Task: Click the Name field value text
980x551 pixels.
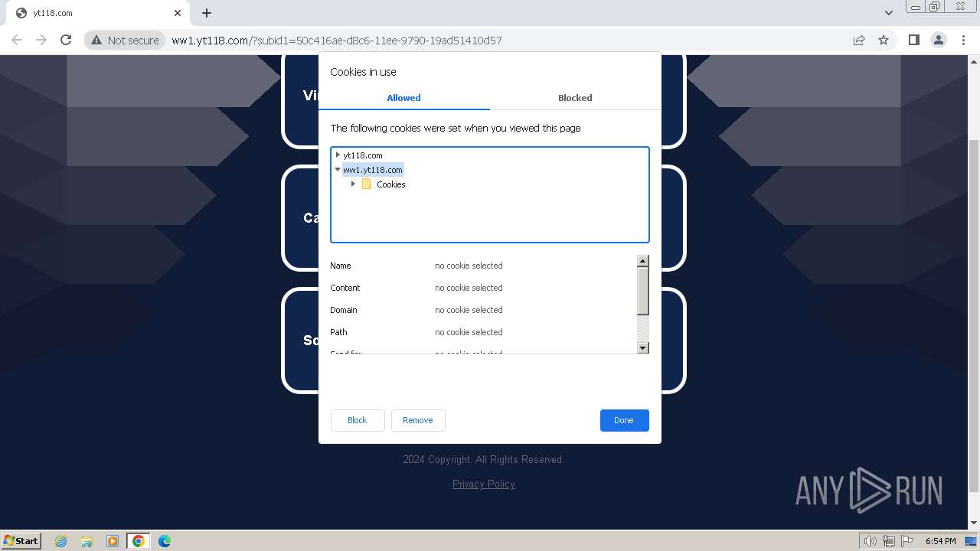Action: 469,266
